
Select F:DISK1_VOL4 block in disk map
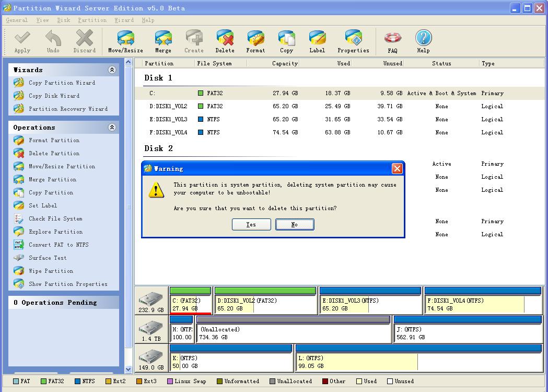coord(483,301)
